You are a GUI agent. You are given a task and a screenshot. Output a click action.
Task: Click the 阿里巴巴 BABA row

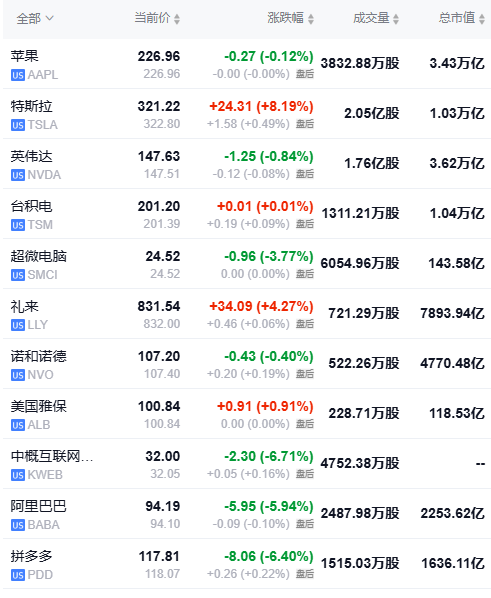click(x=247, y=514)
